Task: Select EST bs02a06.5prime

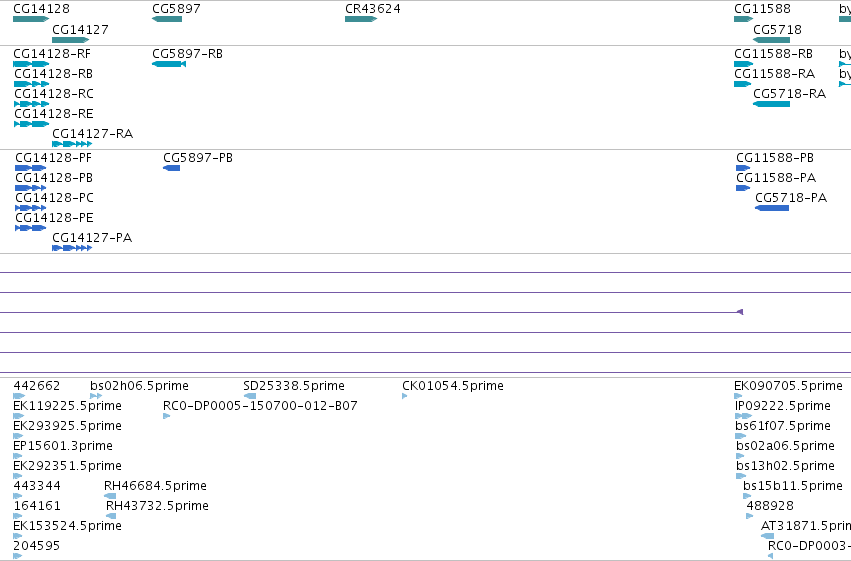Action: (x=740, y=456)
